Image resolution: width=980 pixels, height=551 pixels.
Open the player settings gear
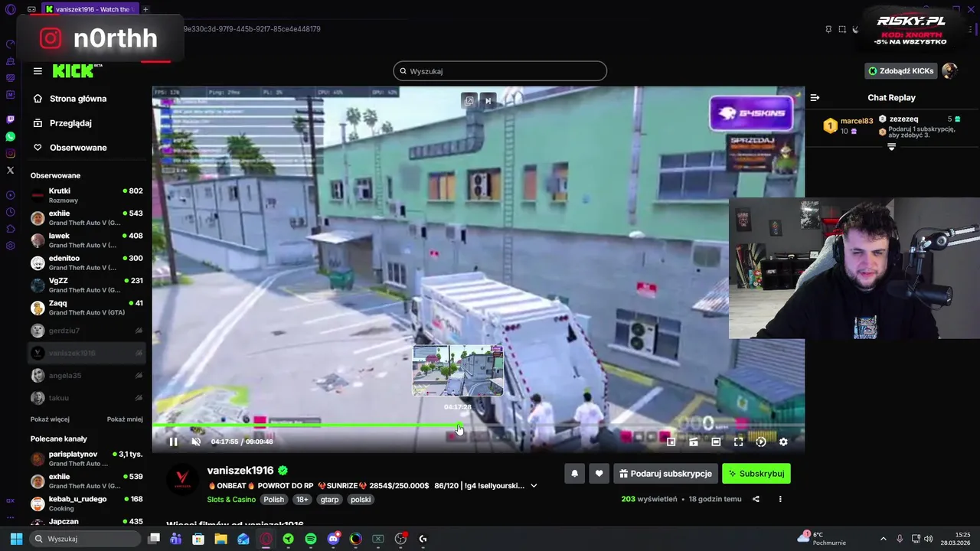click(783, 442)
